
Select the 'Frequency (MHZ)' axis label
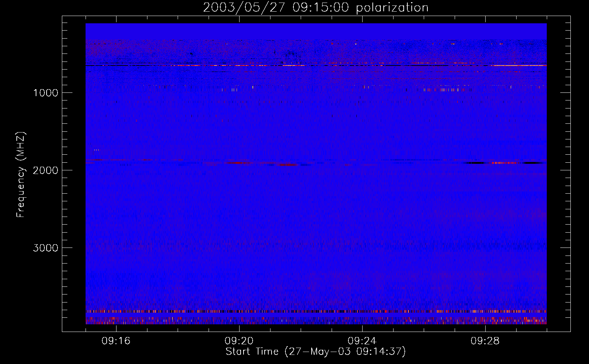(21, 175)
